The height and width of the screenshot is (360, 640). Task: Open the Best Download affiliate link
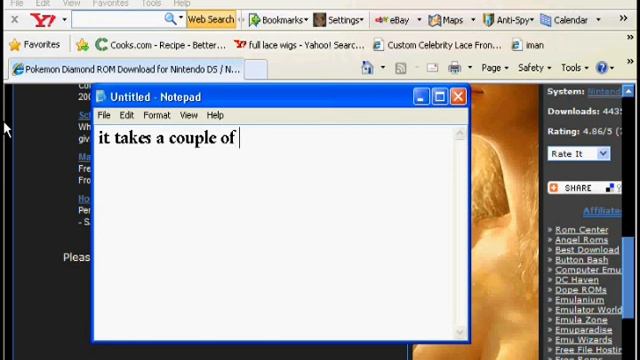tap(587, 250)
